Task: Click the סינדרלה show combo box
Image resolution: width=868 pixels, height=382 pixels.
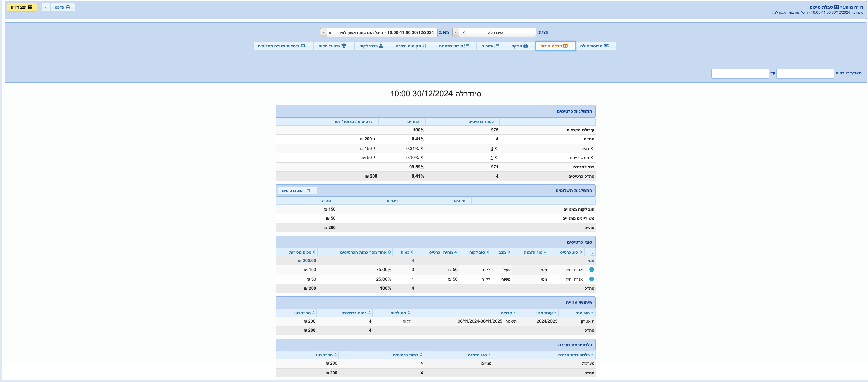Action: [494, 33]
